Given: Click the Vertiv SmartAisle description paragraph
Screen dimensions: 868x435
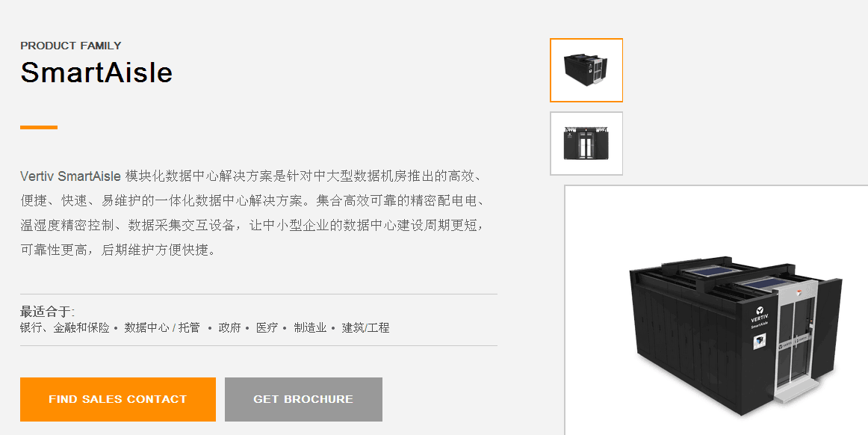Looking at the screenshot, I should (x=255, y=213).
